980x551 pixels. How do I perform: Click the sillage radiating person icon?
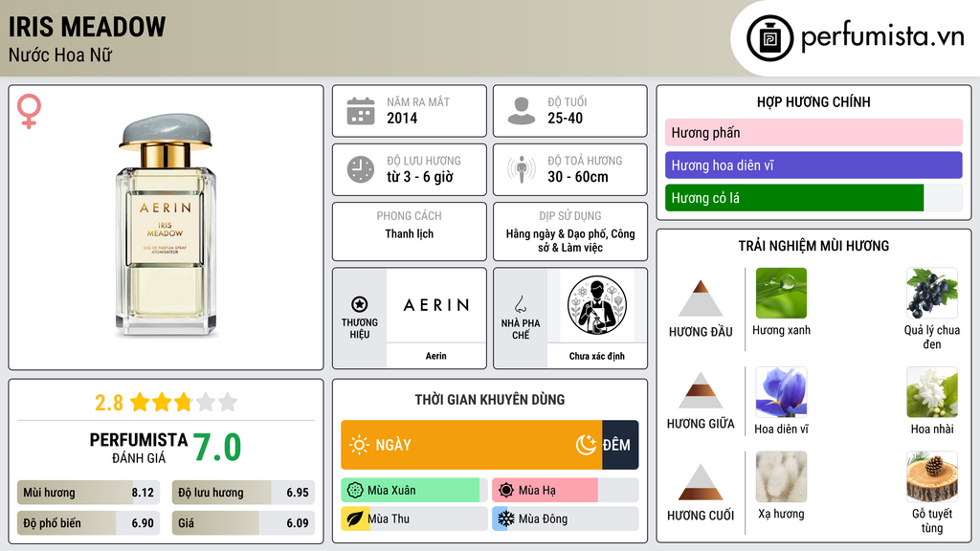[522, 169]
